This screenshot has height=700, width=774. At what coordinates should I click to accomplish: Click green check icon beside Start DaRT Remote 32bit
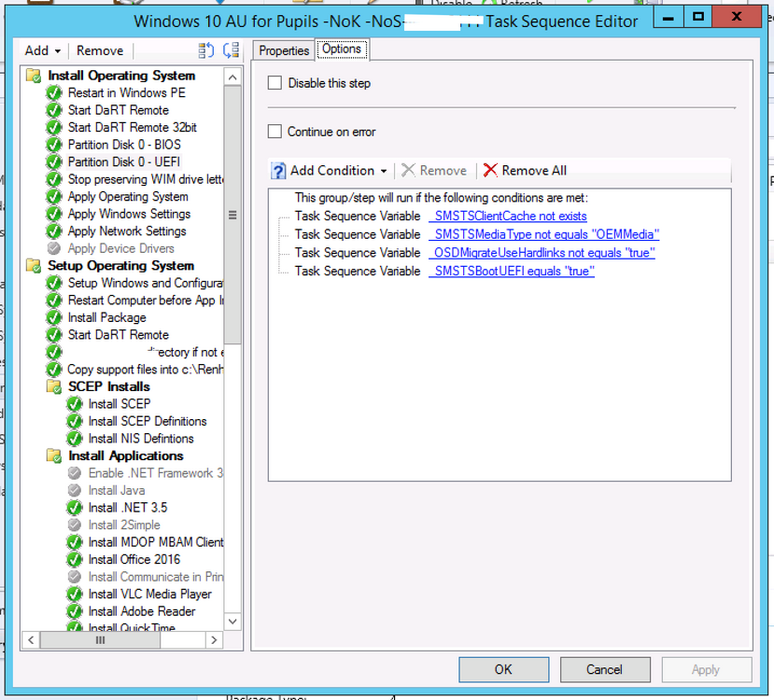[54, 127]
